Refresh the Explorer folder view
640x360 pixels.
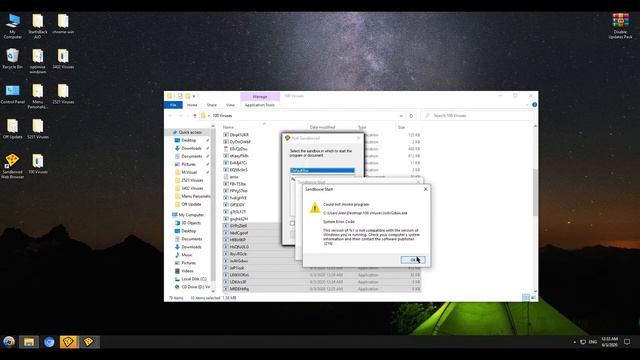[x=411, y=116]
